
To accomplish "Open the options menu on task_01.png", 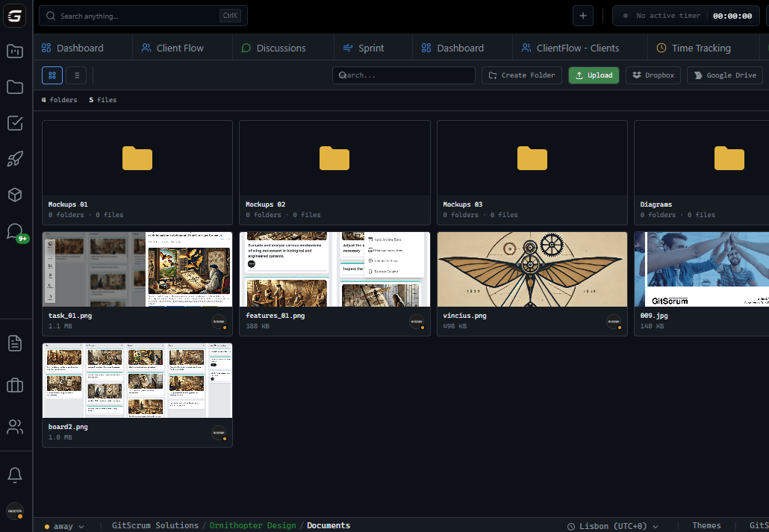I will tap(220, 322).
